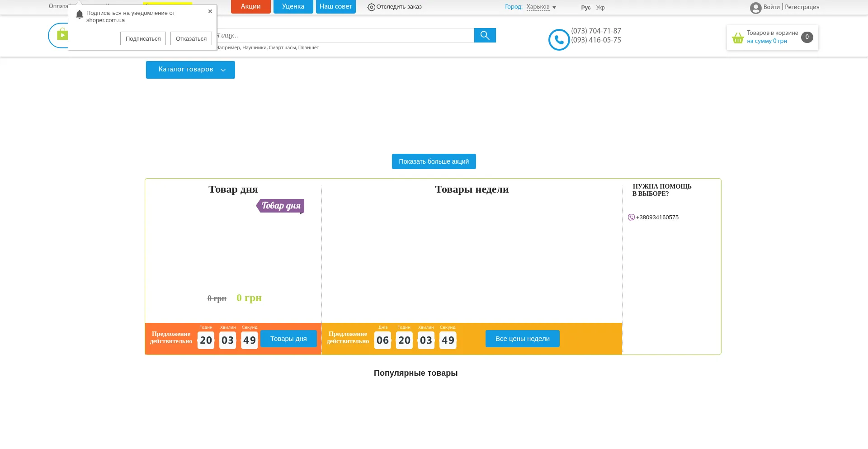The height and width of the screenshot is (449, 868).
Task: Click green 0 грн price
Action: click(249, 298)
